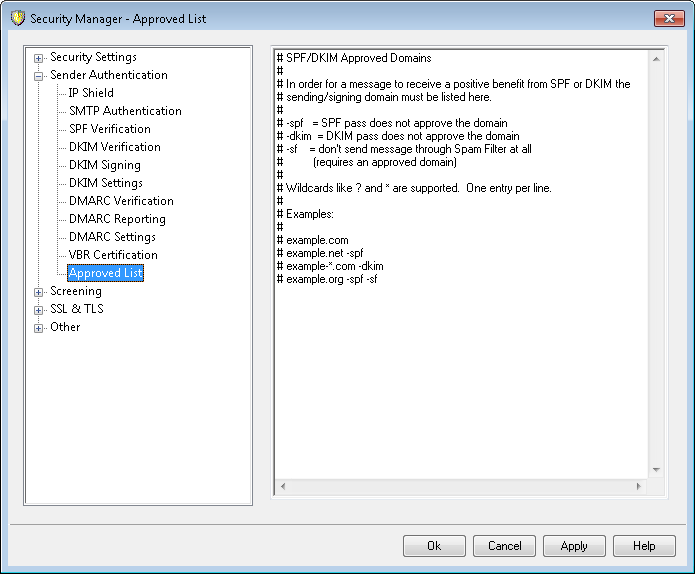Go to SPF Verification settings
Viewport: 695px width, 574px height.
[110, 129]
